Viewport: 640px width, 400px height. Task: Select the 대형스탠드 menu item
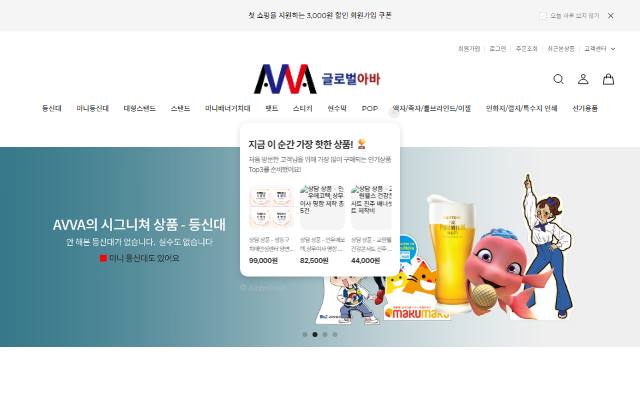coord(140,108)
